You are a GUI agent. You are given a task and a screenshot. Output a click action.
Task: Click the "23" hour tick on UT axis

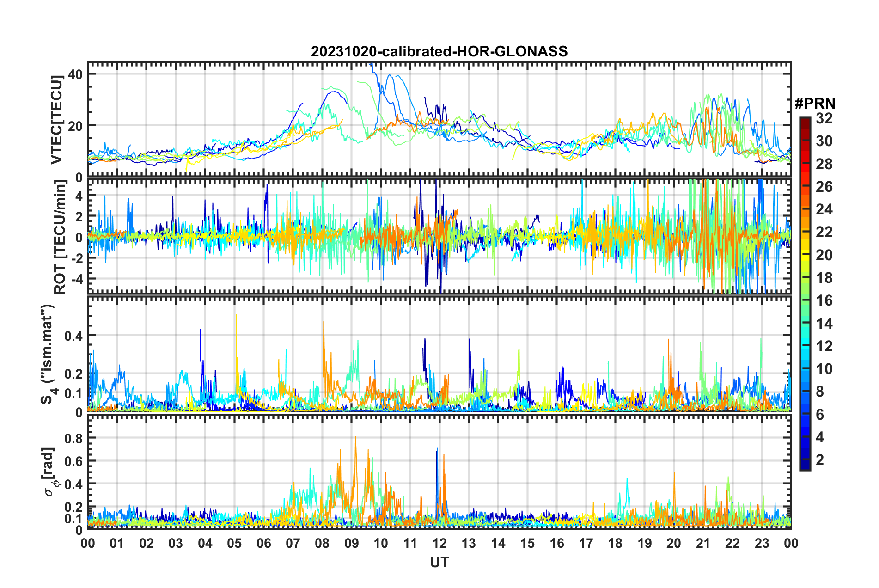[762, 543]
